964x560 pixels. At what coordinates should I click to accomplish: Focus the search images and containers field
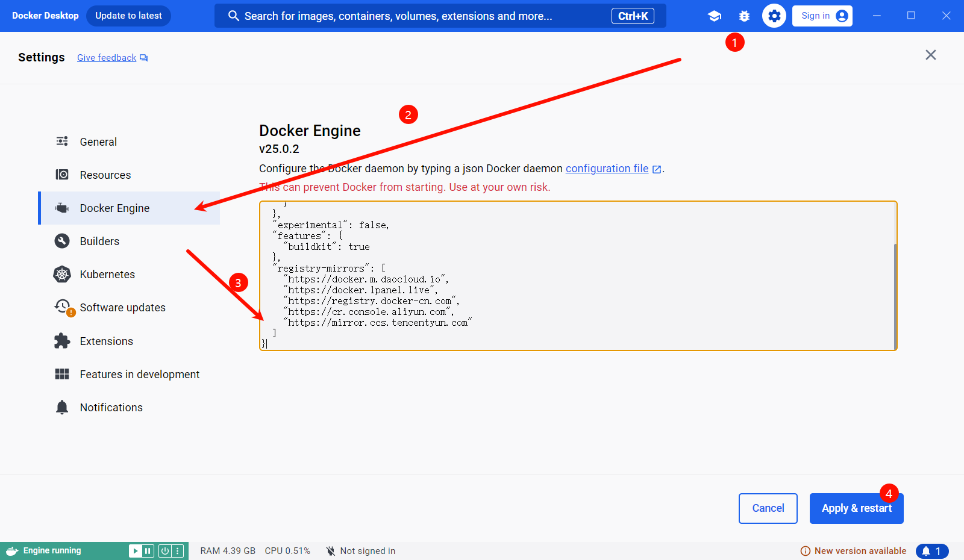point(440,16)
